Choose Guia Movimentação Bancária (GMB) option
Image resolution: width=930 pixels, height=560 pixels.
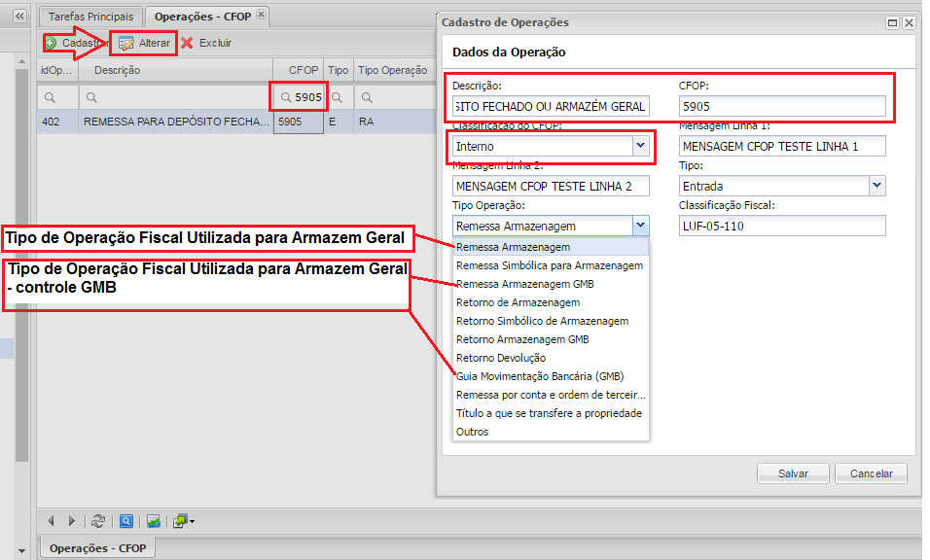pyautogui.click(x=551, y=376)
